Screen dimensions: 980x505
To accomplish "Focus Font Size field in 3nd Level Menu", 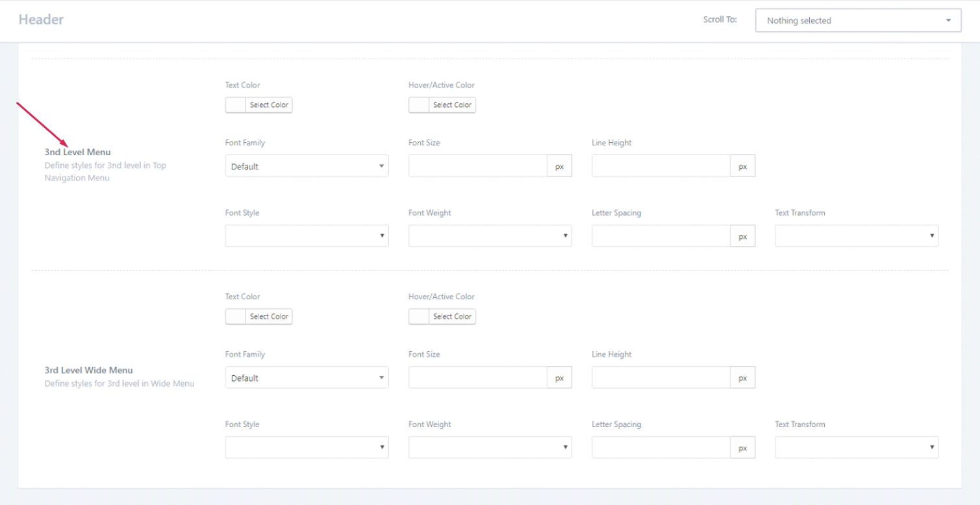I will coord(477,166).
